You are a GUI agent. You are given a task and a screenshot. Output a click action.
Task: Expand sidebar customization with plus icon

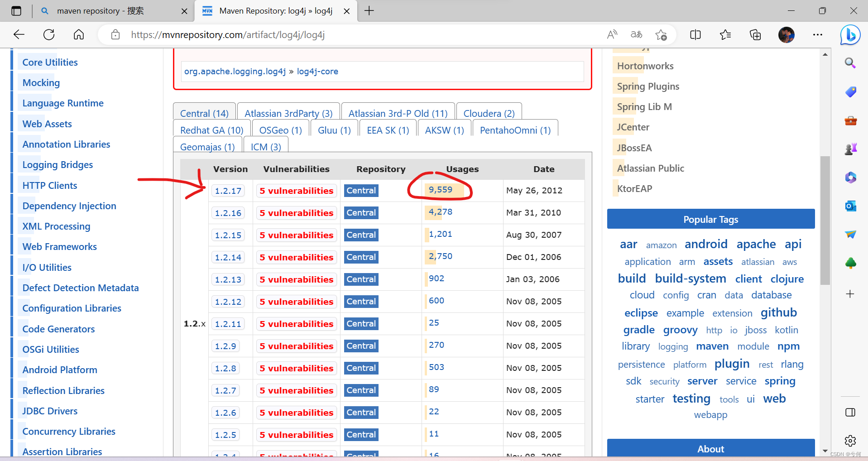coord(850,294)
